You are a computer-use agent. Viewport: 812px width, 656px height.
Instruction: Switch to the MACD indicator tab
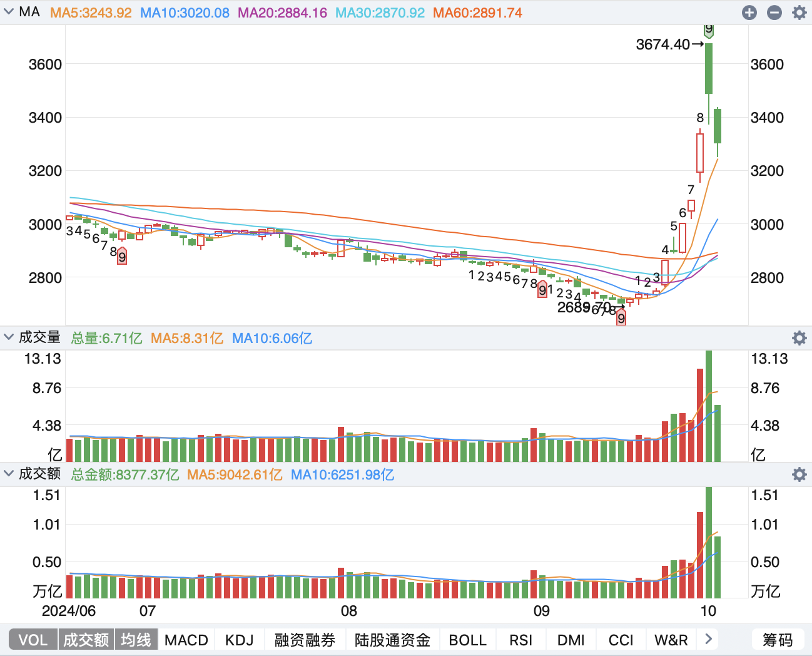tap(186, 640)
